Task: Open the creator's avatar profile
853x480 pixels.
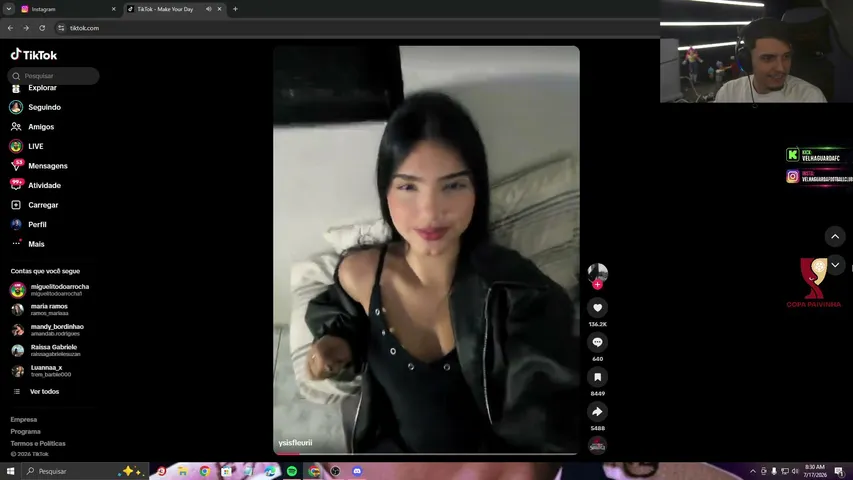Action: pyautogui.click(x=597, y=272)
